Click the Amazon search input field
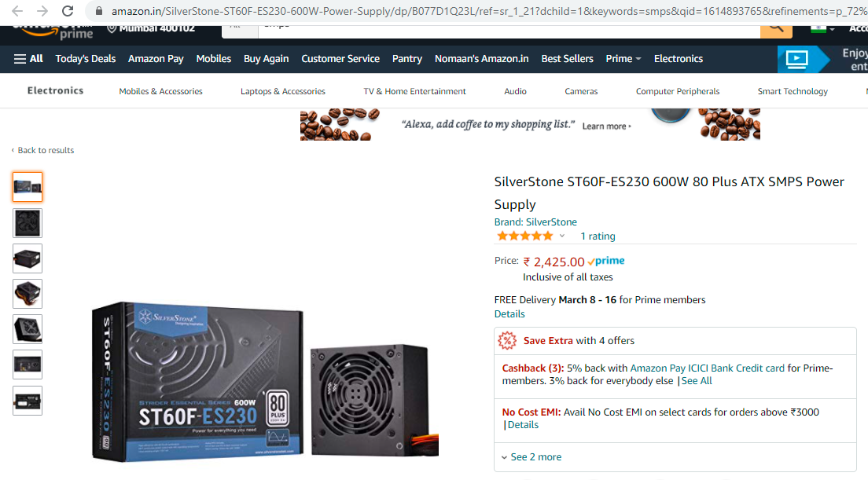This screenshot has height=480, width=868. pyautogui.click(x=509, y=31)
